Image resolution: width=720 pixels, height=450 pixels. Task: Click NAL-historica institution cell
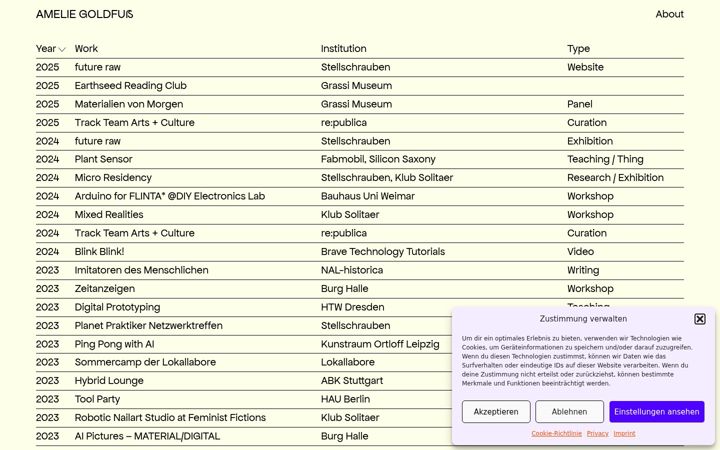click(352, 270)
